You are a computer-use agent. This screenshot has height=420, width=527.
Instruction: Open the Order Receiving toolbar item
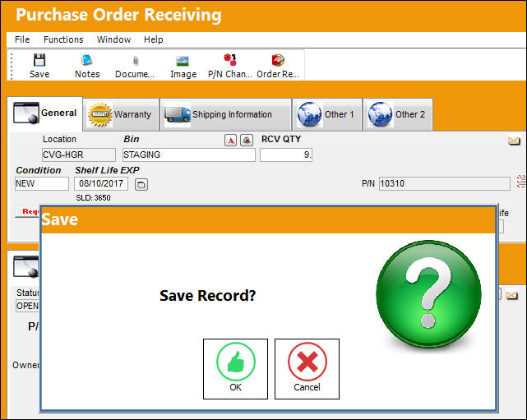point(278,67)
